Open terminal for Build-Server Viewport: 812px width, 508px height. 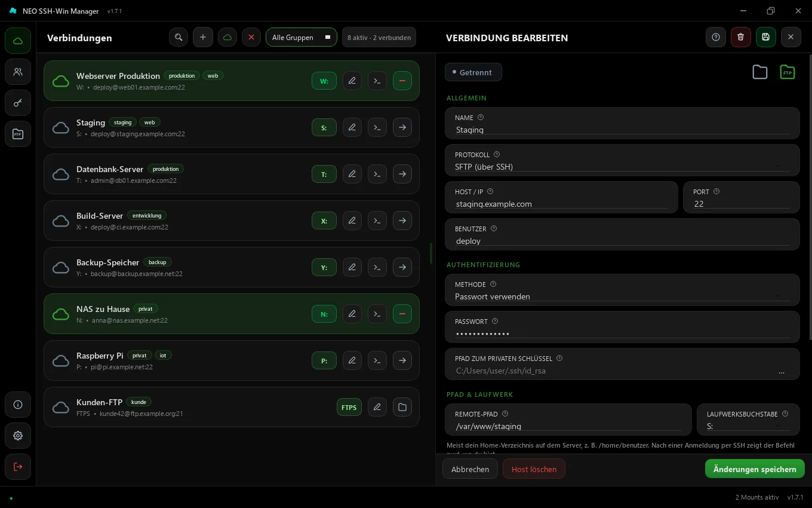pos(377,221)
